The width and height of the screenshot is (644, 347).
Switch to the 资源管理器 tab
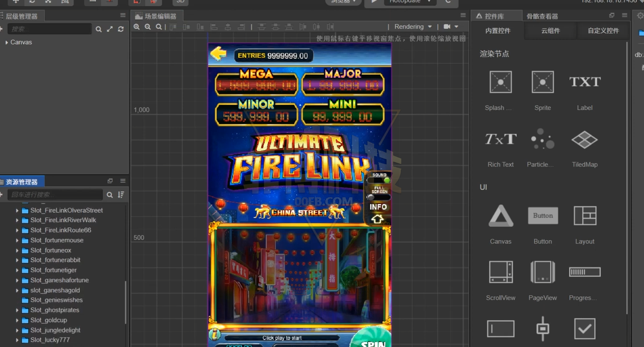pos(22,182)
